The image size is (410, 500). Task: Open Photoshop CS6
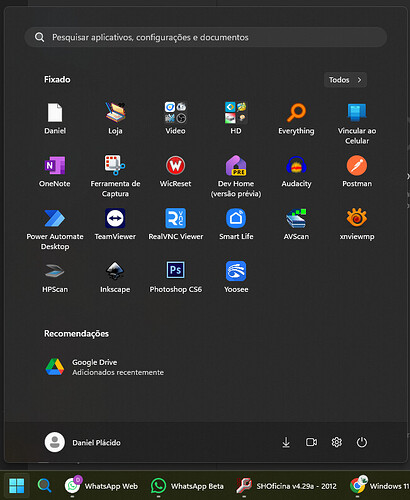click(x=176, y=277)
